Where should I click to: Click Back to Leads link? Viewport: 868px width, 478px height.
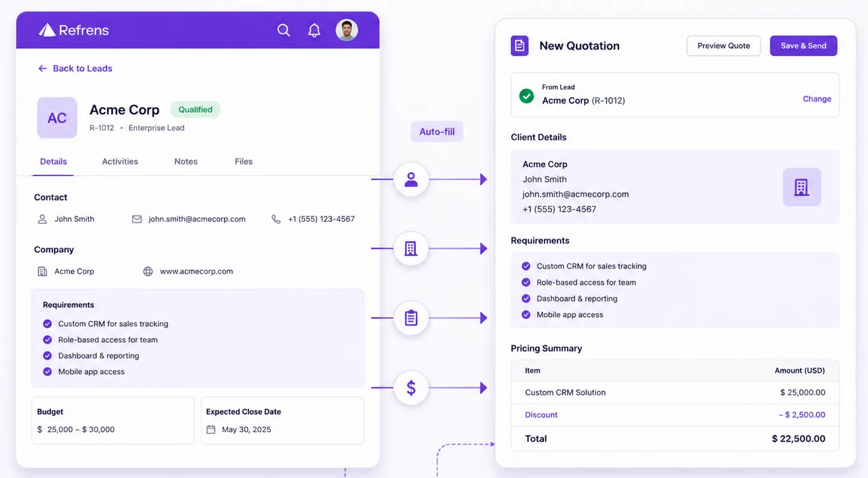[75, 68]
